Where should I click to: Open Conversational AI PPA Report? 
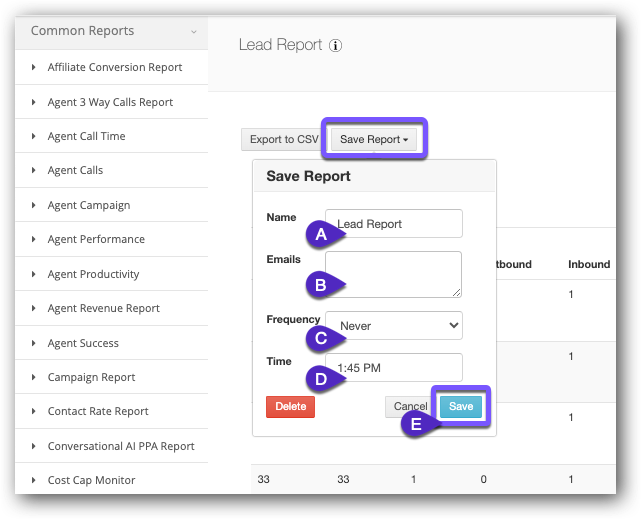(x=121, y=446)
